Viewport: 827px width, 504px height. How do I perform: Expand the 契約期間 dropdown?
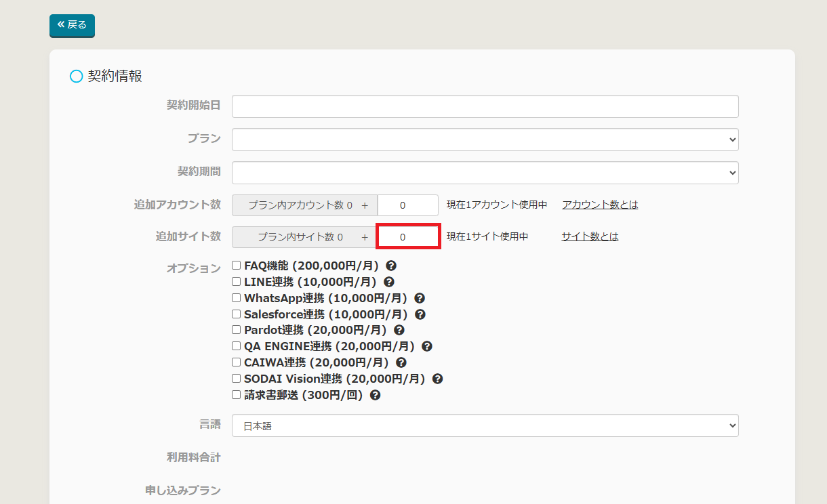coord(485,173)
